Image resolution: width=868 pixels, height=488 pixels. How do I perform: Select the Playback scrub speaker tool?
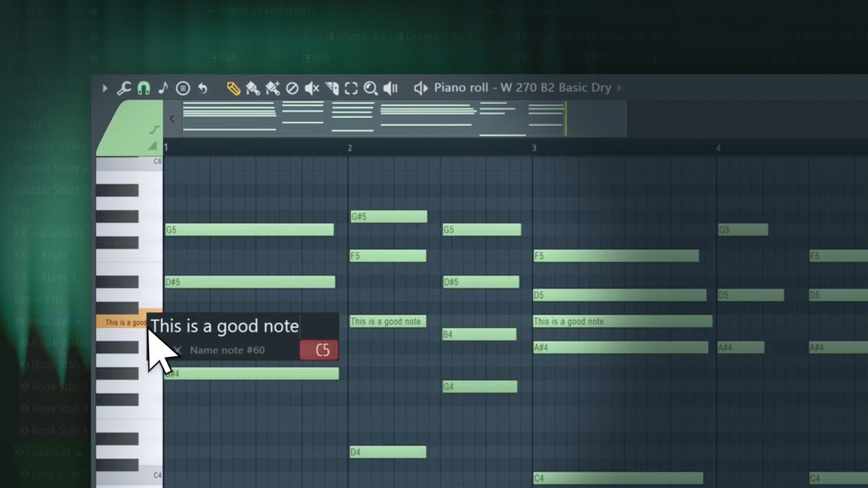point(391,88)
